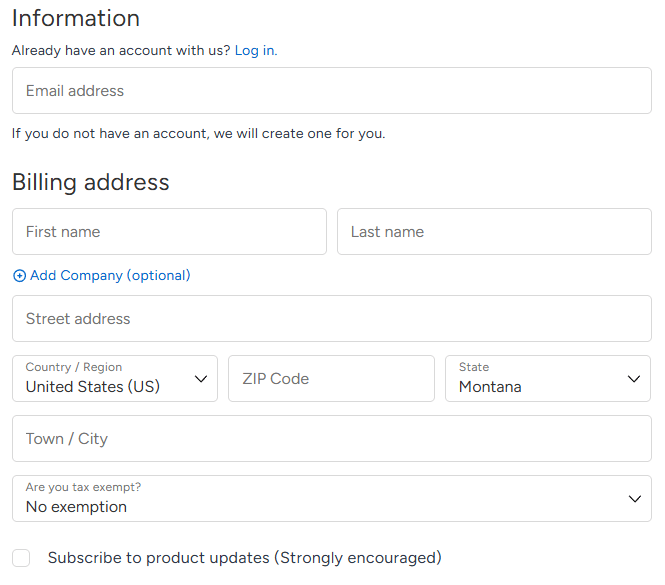Click into the First name field
The image size is (665, 585).
tap(169, 232)
